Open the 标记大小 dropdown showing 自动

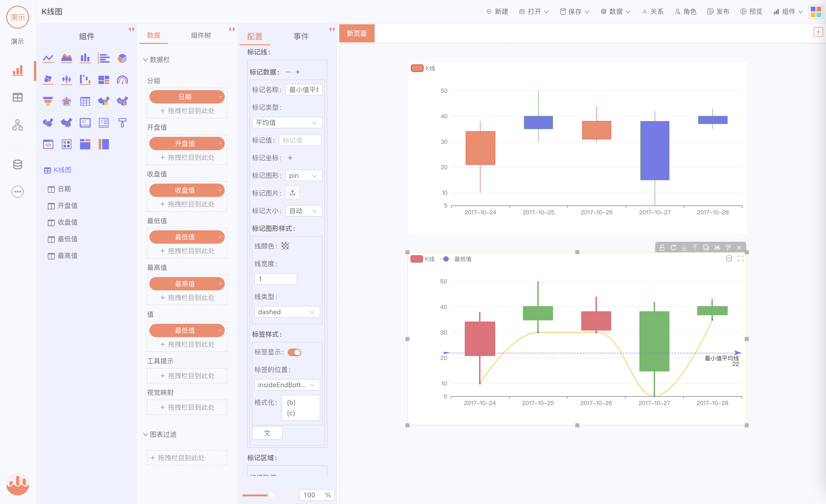pos(304,211)
